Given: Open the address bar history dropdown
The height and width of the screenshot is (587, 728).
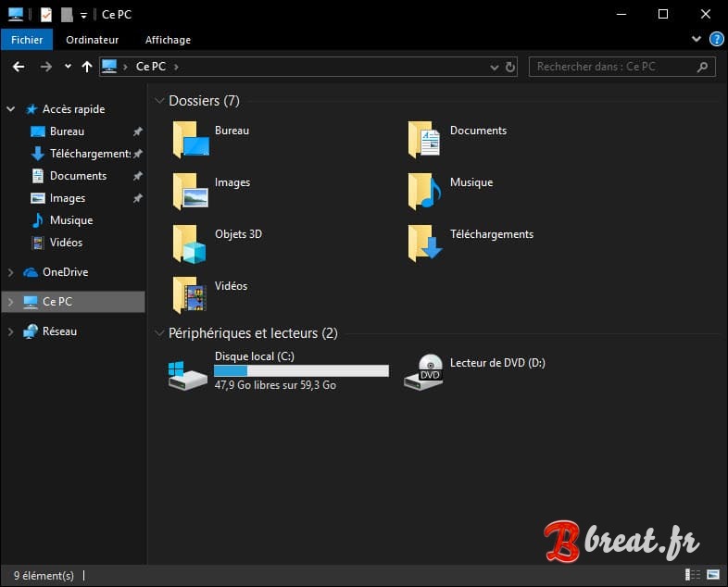Looking at the screenshot, I should pyautogui.click(x=495, y=68).
